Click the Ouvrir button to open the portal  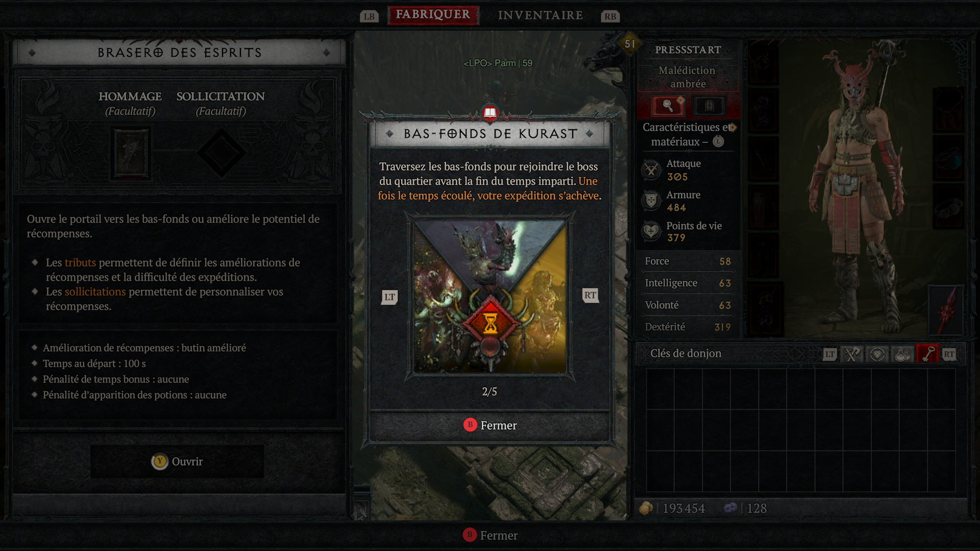tap(177, 462)
